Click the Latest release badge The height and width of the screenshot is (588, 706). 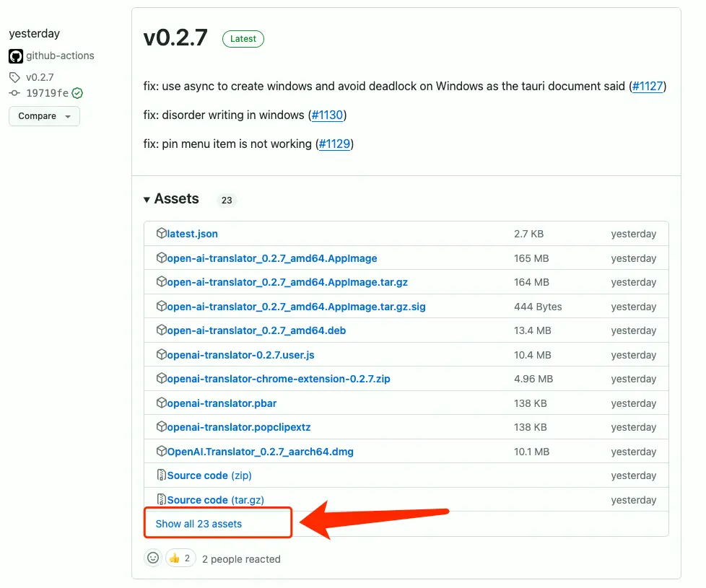243,39
